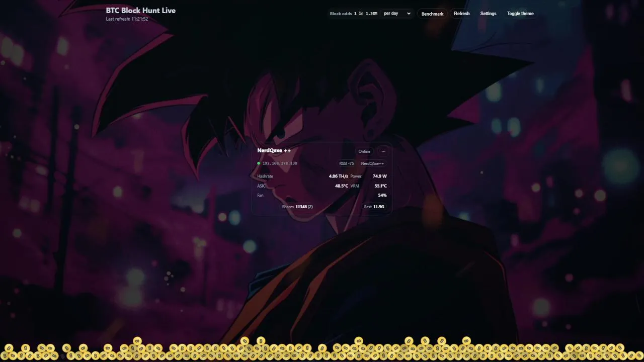Image resolution: width=644 pixels, height=362 pixels.
Task: Click the Online status badge
Action: coord(364,151)
